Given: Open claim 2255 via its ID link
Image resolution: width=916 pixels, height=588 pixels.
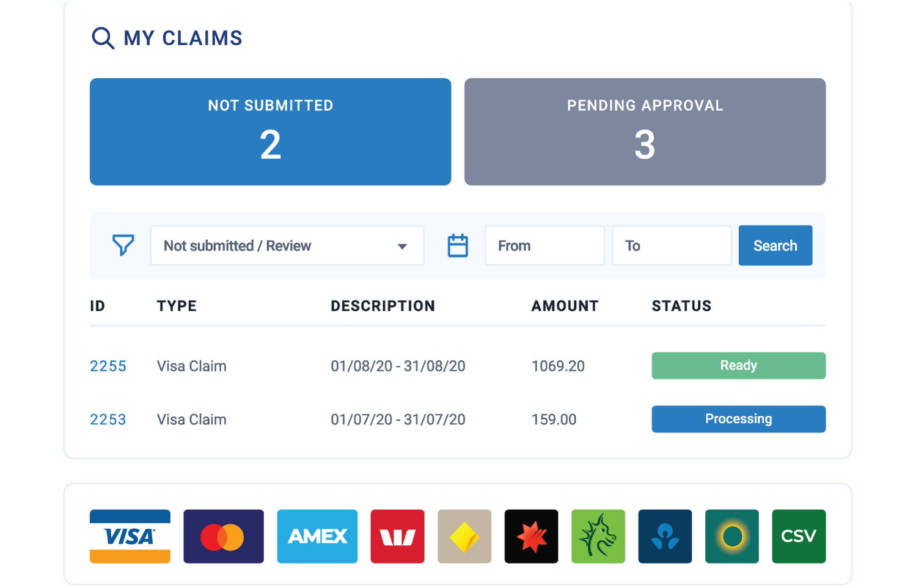Looking at the screenshot, I should point(108,366).
